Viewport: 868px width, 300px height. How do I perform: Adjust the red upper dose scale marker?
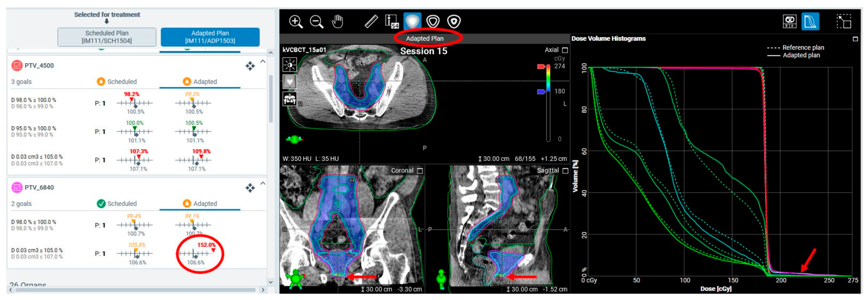click(x=541, y=66)
